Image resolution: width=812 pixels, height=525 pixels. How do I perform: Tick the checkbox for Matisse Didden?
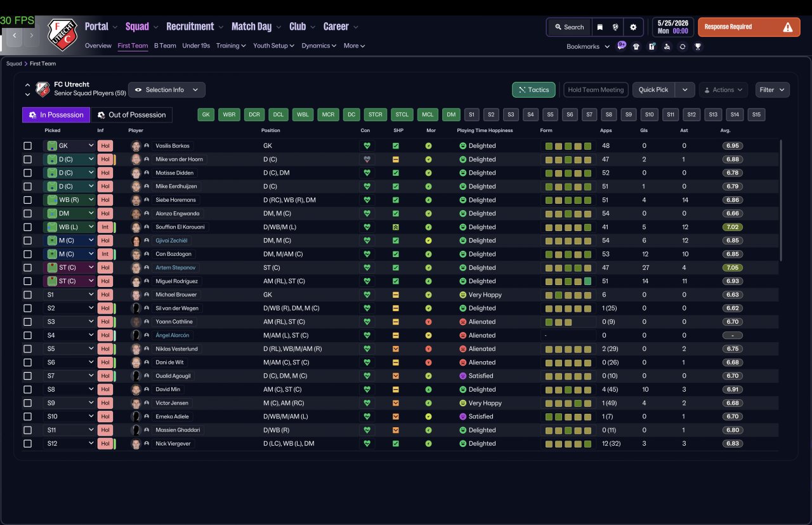(x=27, y=173)
